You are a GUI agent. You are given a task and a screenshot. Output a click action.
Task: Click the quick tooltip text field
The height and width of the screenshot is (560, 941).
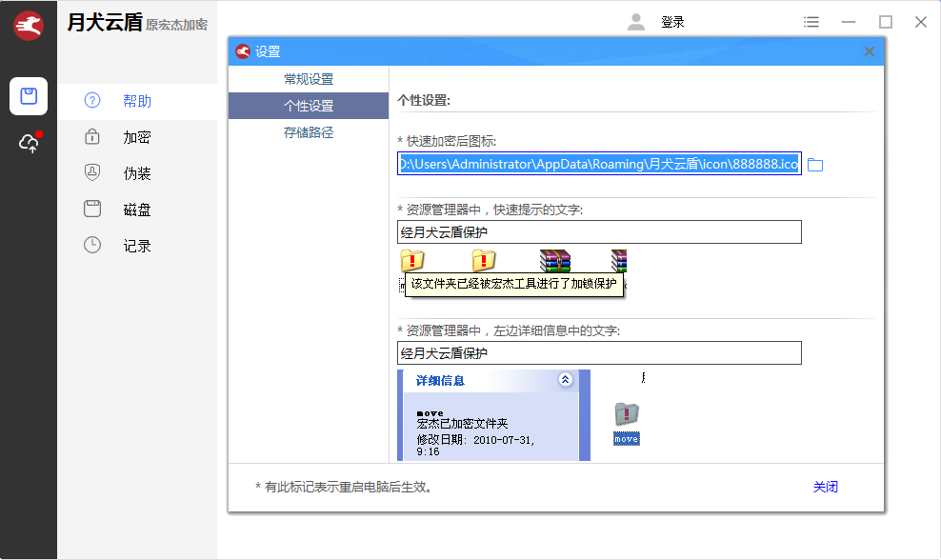(599, 232)
